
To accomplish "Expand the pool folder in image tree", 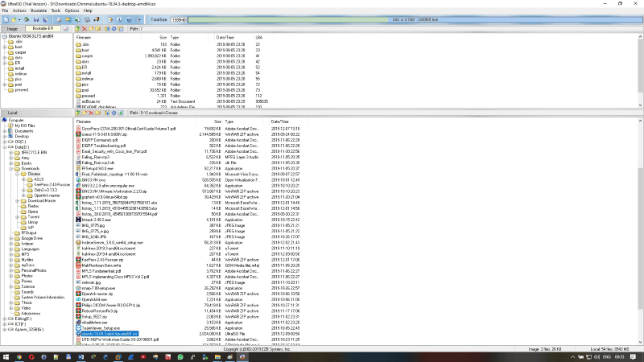I will pyautogui.click(x=5, y=84).
